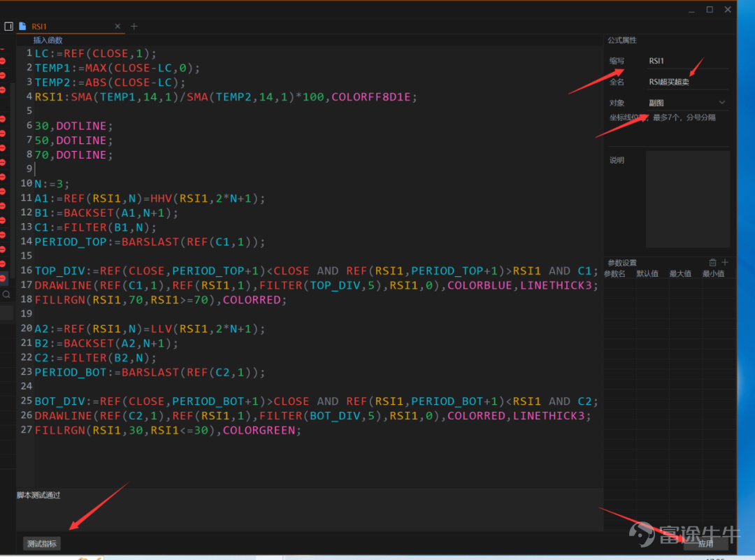Select the RSI1 tab

point(39,27)
